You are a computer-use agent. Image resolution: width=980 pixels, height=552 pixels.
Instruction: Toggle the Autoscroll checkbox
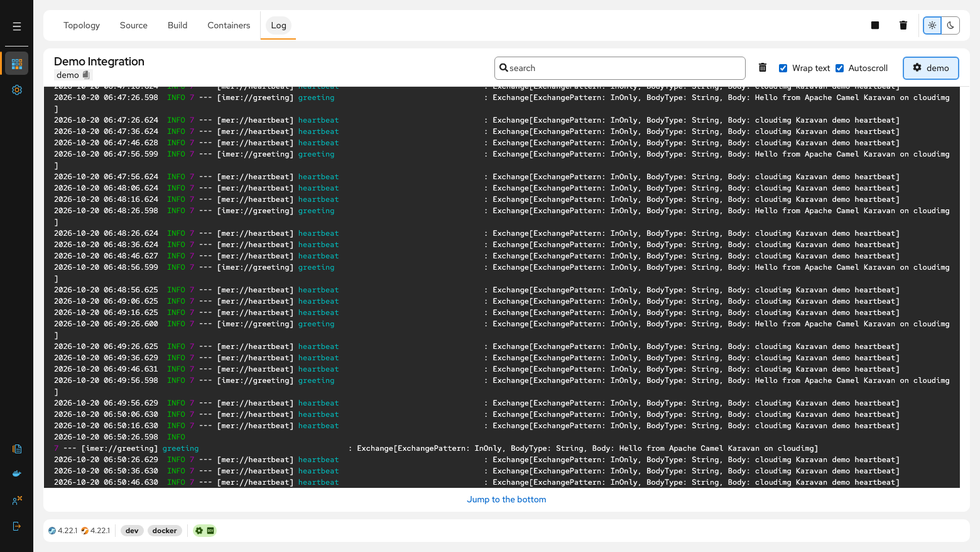(x=839, y=68)
